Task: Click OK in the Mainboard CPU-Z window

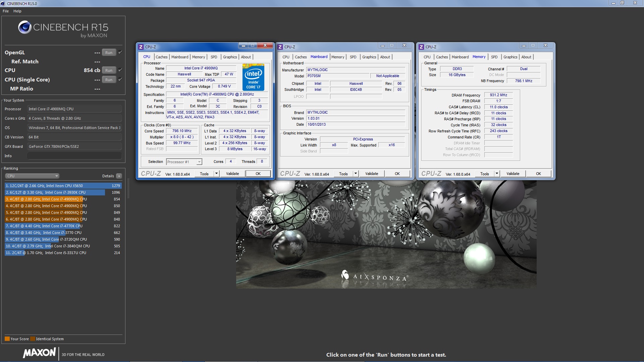Action: pyautogui.click(x=397, y=174)
